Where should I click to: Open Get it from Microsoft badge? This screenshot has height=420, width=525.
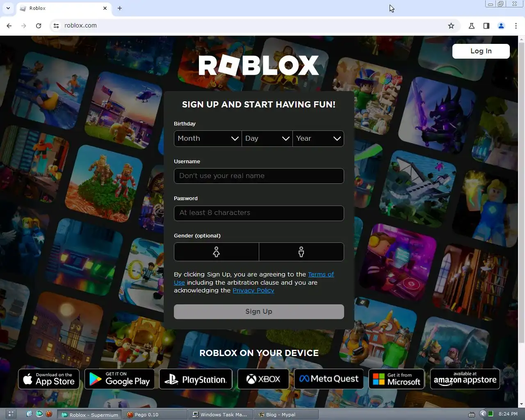[x=397, y=379]
